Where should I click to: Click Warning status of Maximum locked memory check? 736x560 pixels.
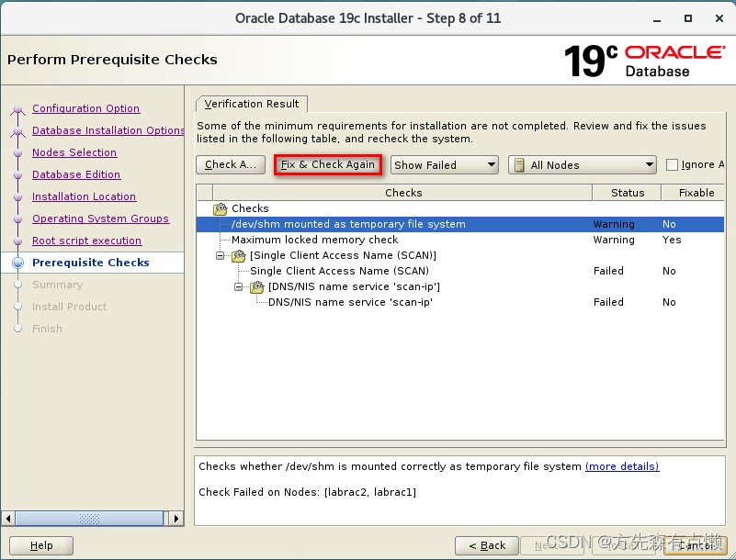(x=614, y=240)
